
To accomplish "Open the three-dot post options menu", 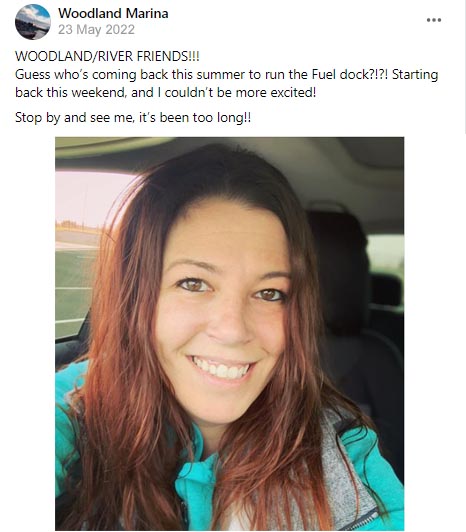I will pyautogui.click(x=434, y=20).
